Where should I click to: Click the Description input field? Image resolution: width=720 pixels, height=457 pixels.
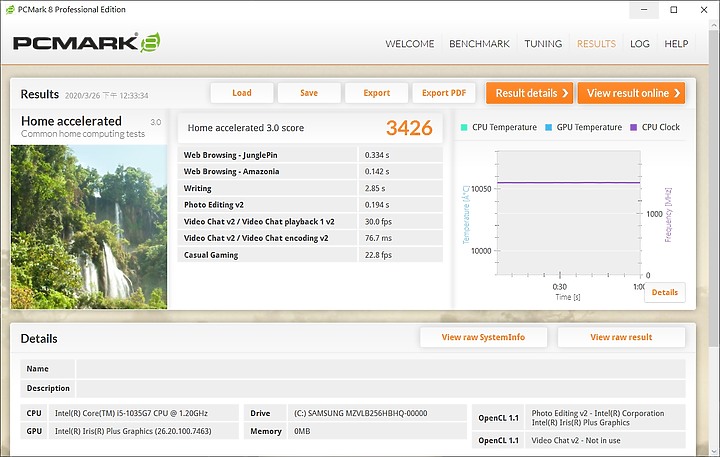point(381,388)
